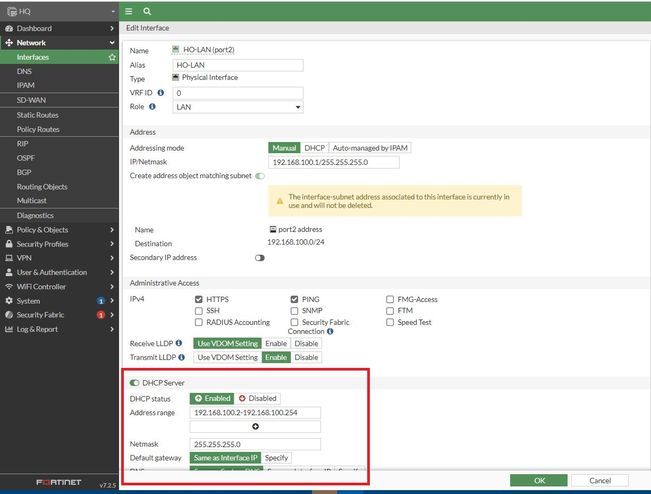
Task: Click the Fortinet logo
Action: coord(59,482)
